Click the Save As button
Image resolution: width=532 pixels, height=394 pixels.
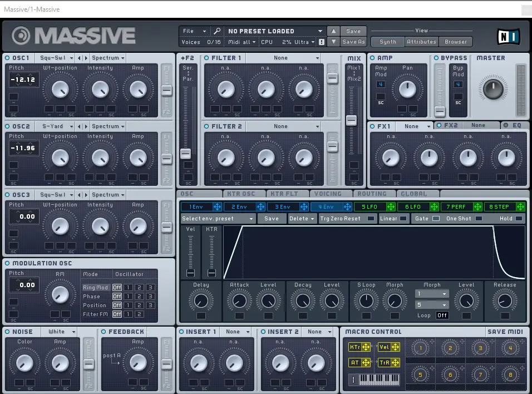353,42
